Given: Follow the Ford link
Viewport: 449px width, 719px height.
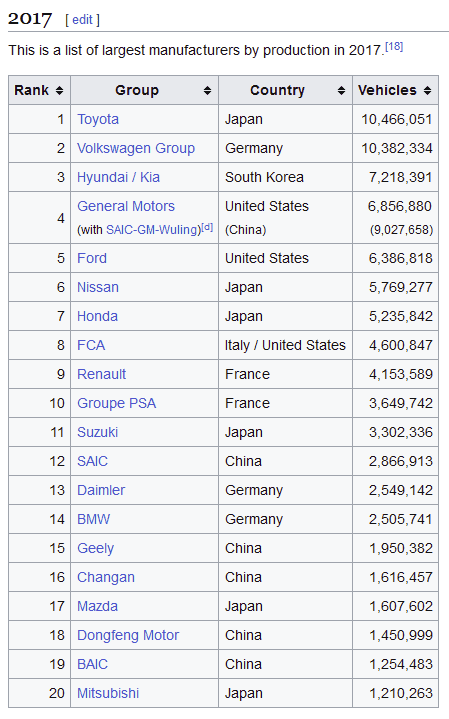Looking at the screenshot, I should tap(92, 258).
